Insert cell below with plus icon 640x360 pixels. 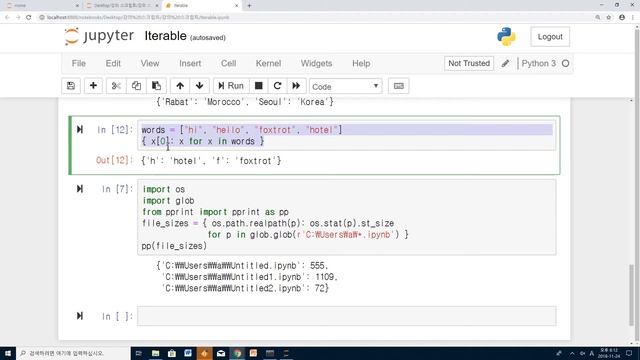click(93, 86)
